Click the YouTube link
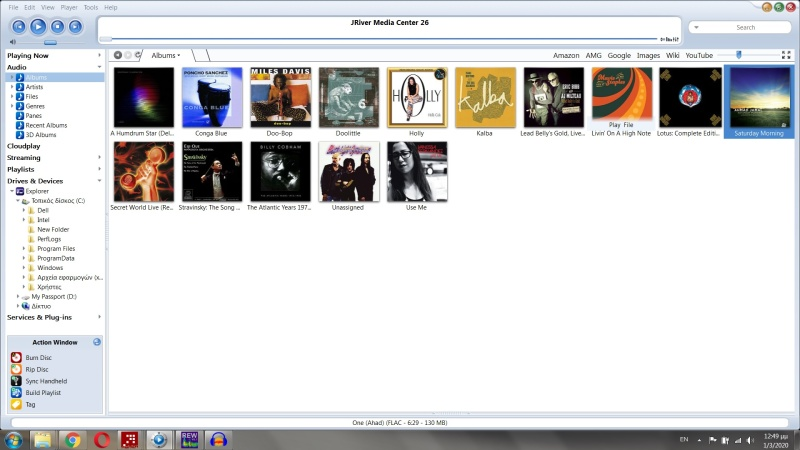This screenshot has height=450, width=800. pyautogui.click(x=699, y=55)
